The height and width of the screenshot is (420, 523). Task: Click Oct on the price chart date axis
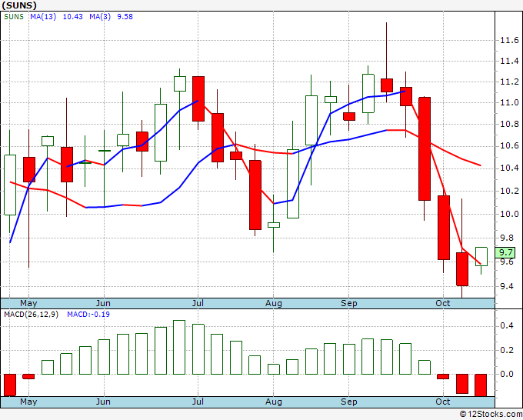[442, 303]
